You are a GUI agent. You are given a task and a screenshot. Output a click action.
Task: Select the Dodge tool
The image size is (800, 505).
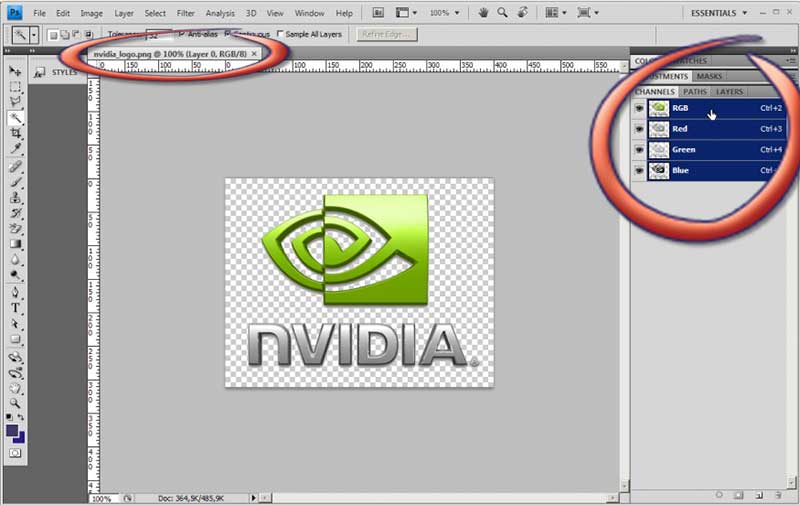[15, 275]
